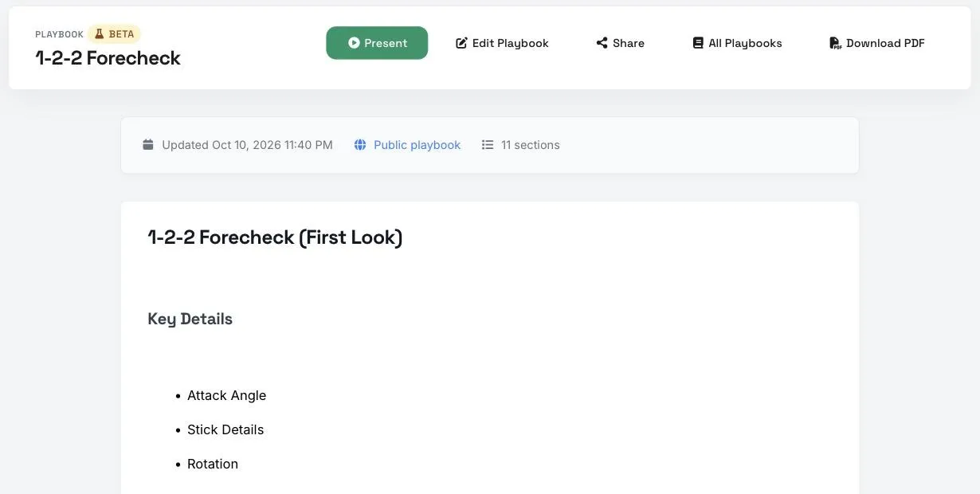This screenshot has width=980, height=494.
Task: Click the list icon beside 11 sections
Action: 488,145
